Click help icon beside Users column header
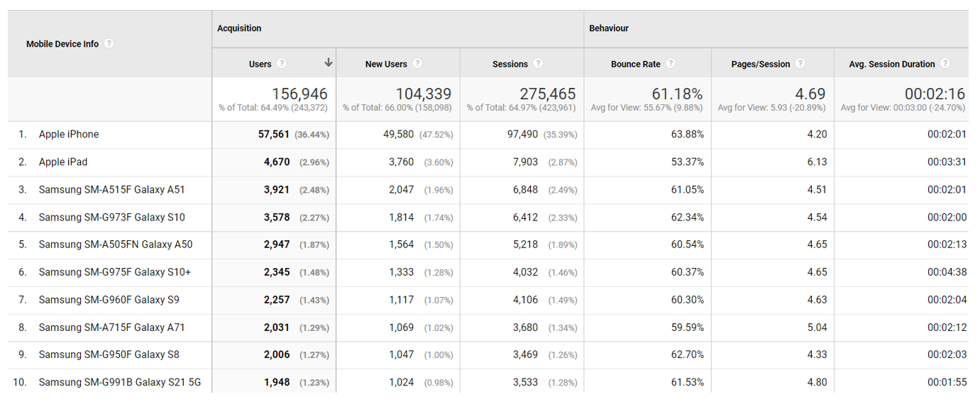Screen dimensions: 980x404 click(282, 63)
